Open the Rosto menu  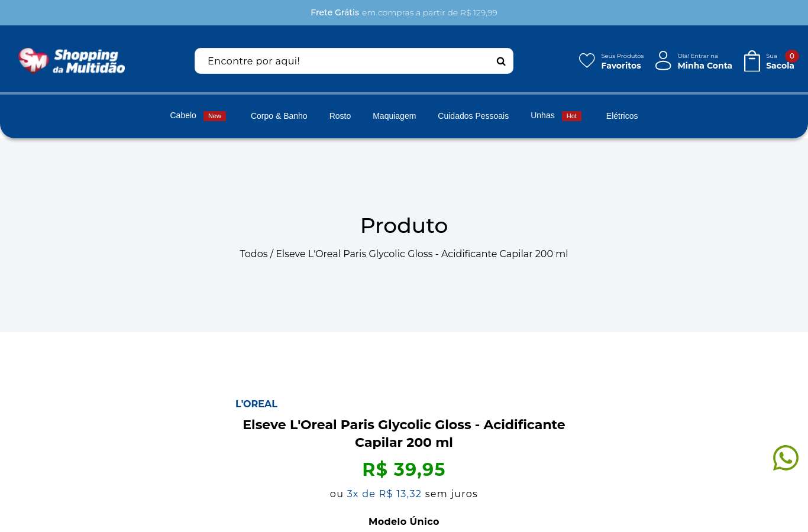click(x=340, y=116)
